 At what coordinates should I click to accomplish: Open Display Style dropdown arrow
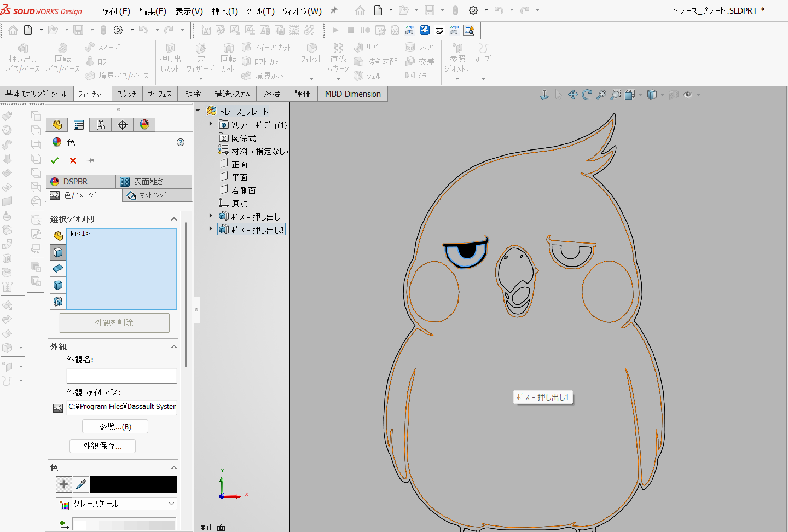click(662, 95)
